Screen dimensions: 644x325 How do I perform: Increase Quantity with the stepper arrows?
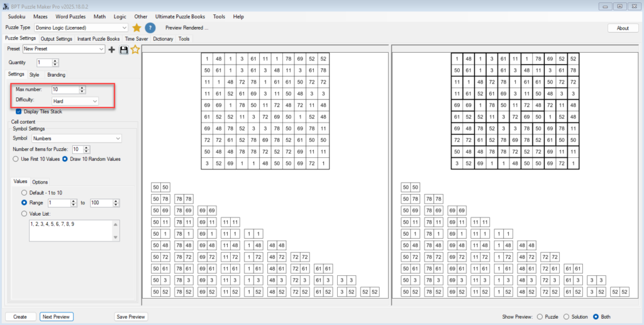[x=55, y=61]
